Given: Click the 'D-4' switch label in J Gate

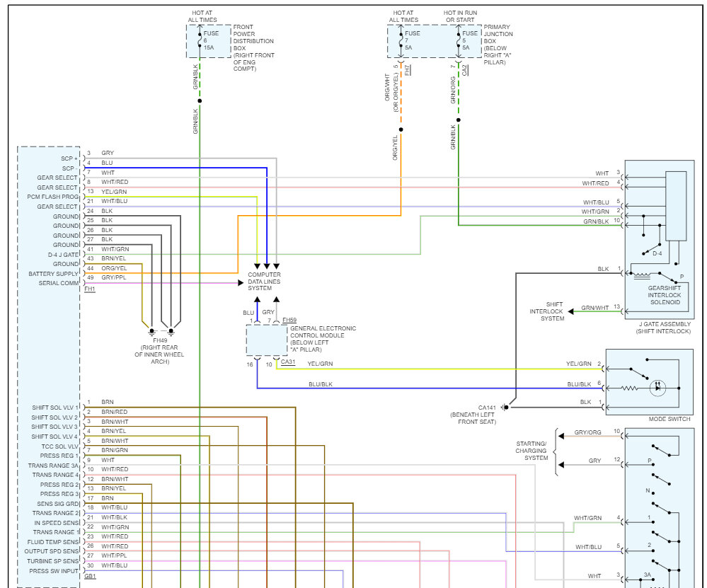Looking at the screenshot, I should [657, 253].
